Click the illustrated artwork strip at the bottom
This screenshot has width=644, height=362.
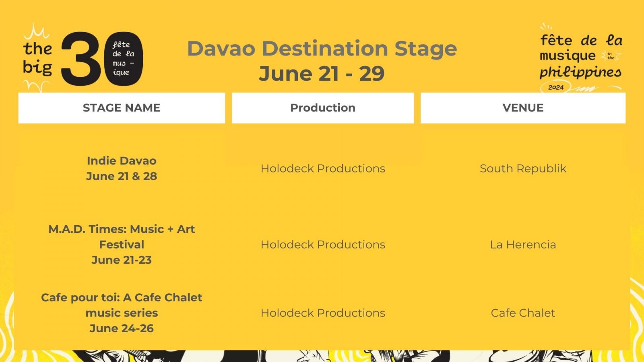[x=322, y=356]
